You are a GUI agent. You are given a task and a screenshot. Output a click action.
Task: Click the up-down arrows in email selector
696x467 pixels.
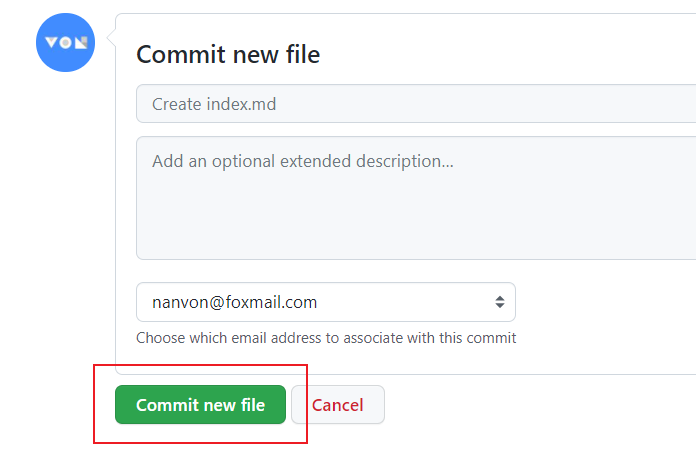click(500, 302)
